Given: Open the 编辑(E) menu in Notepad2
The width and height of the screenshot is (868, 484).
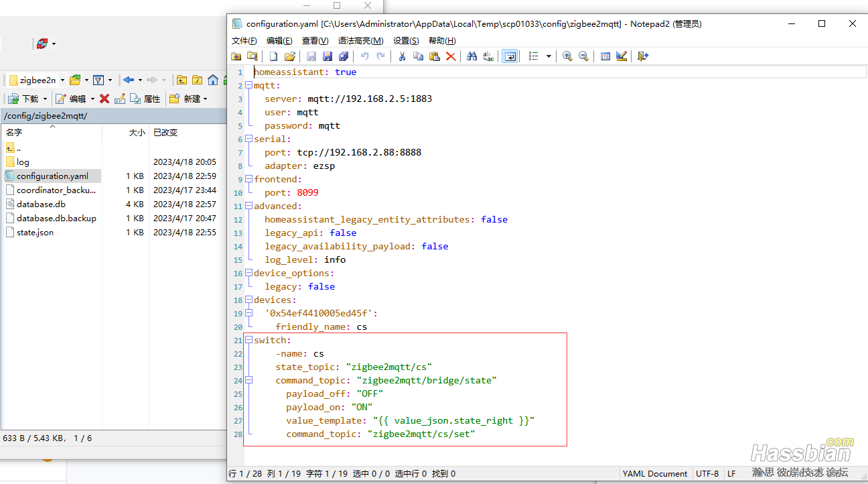Looking at the screenshot, I should (279, 41).
